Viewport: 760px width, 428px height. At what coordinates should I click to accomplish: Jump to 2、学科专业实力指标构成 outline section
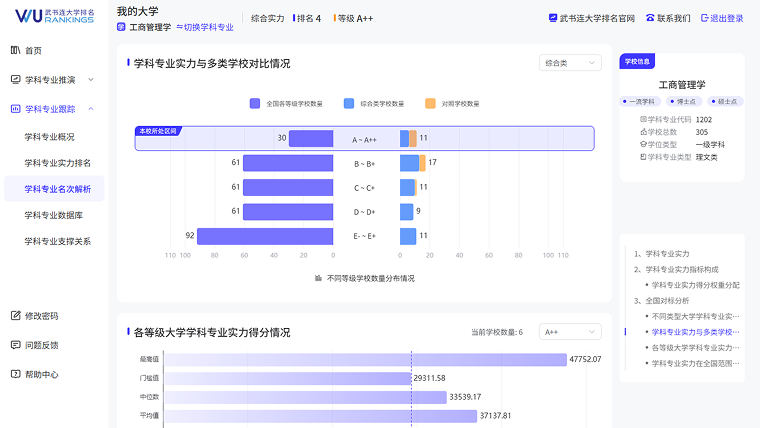tap(676, 269)
